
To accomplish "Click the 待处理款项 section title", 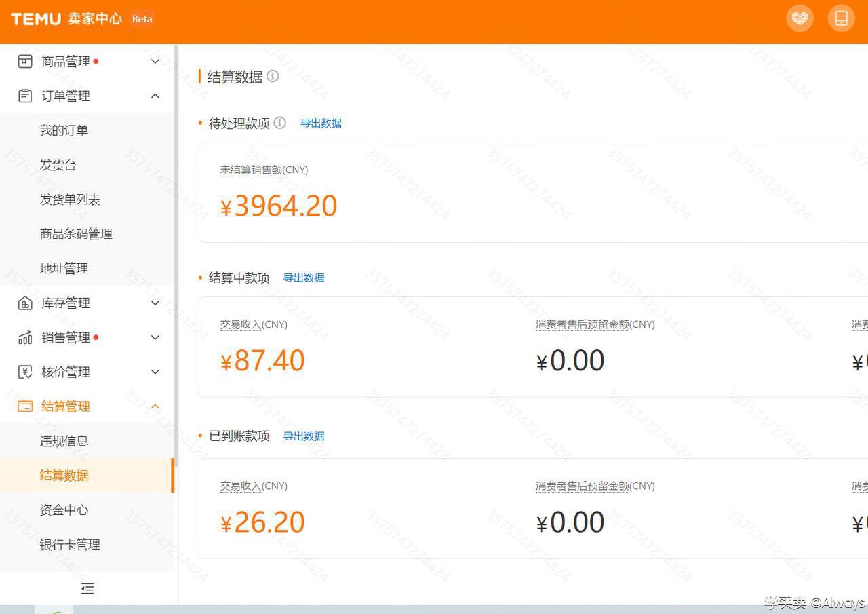I will pos(239,123).
